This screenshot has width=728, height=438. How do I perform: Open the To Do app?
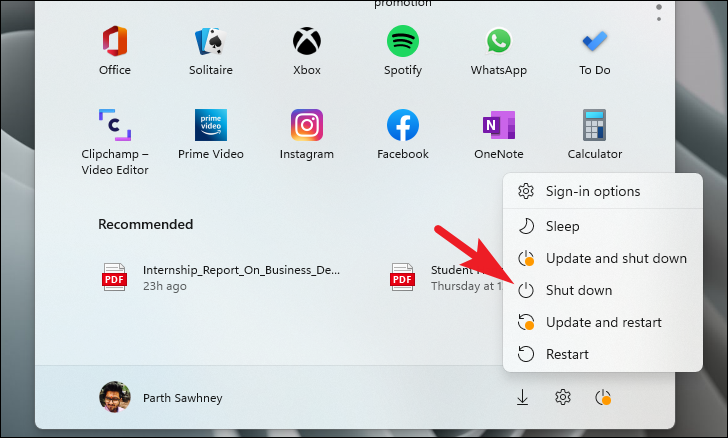(x=595, y=51)
